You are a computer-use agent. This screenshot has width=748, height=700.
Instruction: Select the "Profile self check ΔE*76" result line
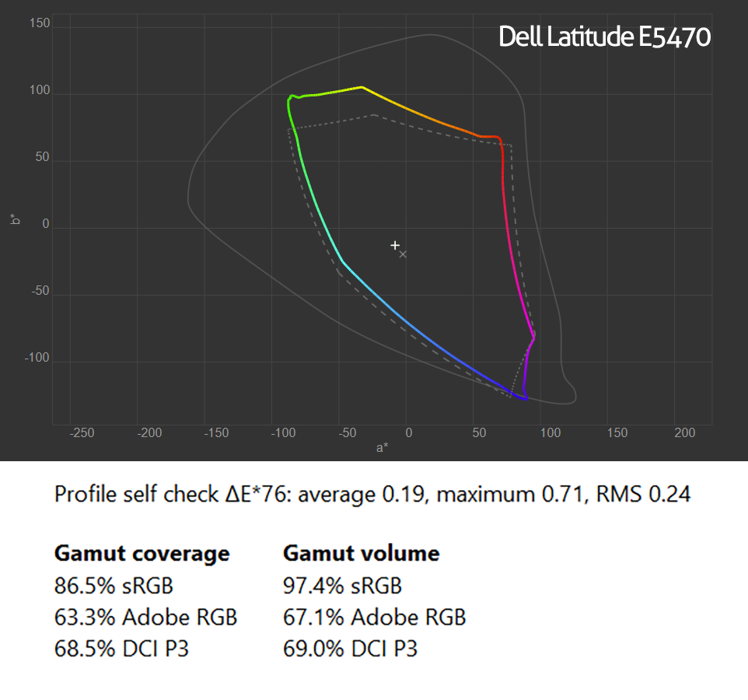[372, 494]
